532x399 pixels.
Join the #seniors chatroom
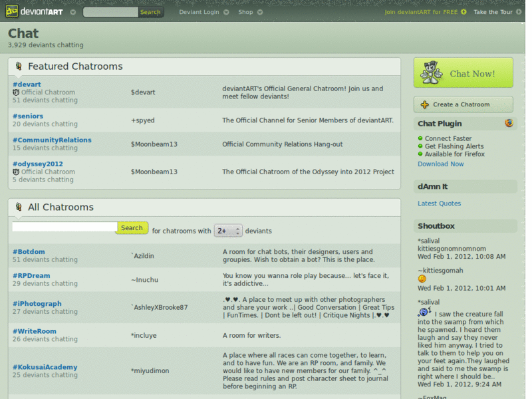tap(28, 116)
